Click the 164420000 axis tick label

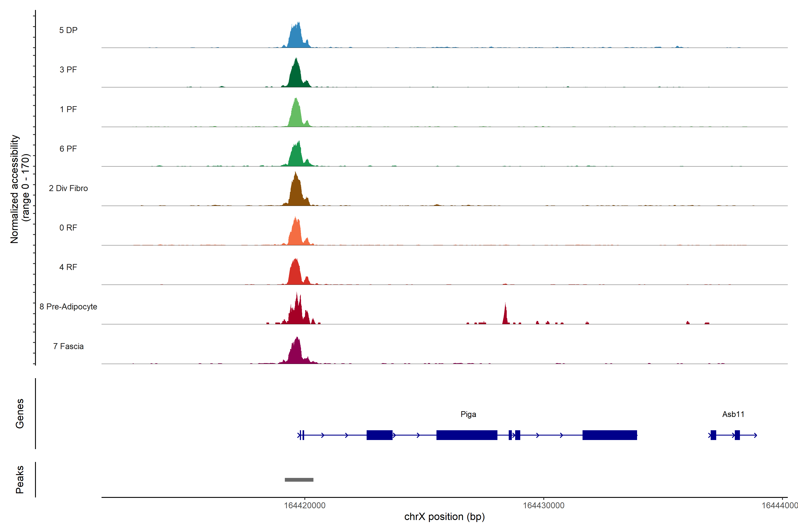[304, 506]
